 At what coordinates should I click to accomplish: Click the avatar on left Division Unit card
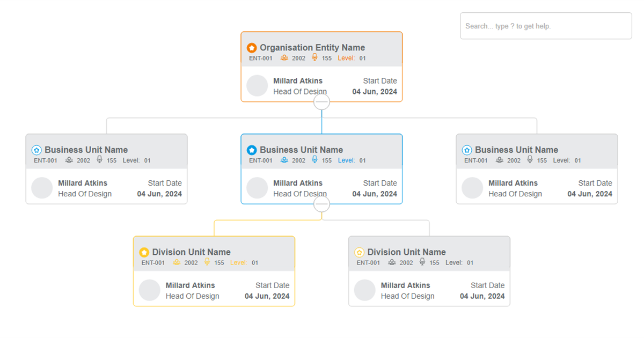point(149,290)
